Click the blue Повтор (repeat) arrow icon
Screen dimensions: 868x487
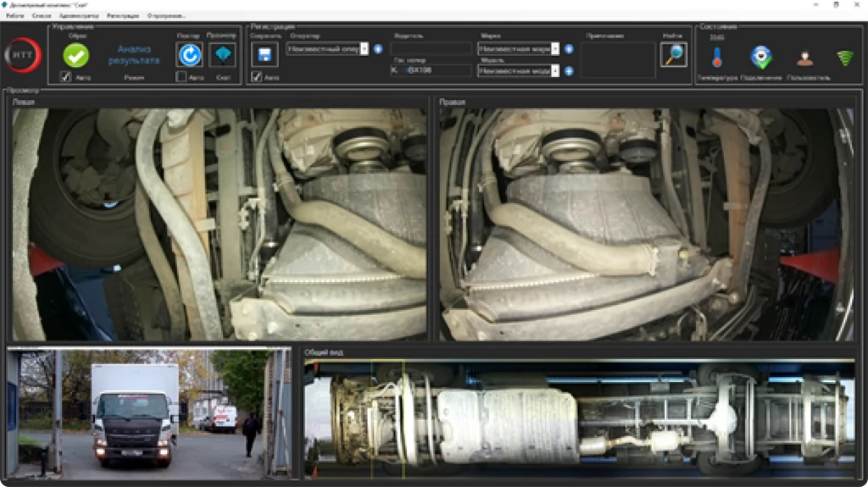(188, 55)
